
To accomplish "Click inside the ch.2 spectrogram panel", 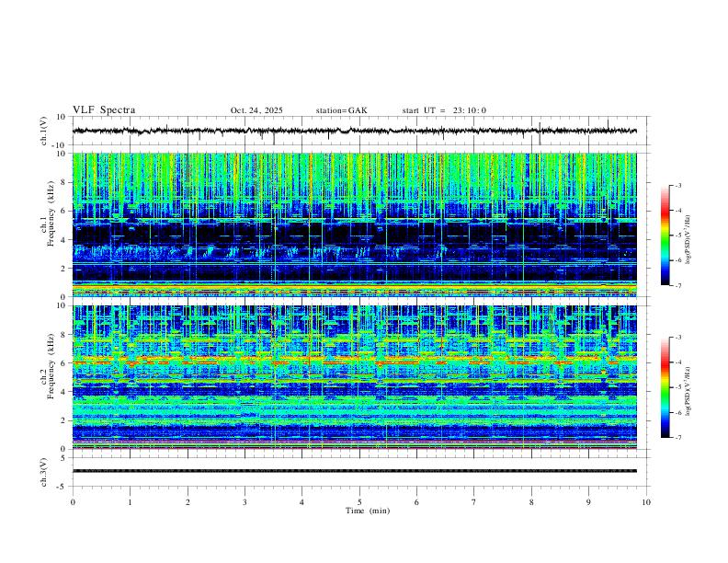I will (355, 377).
